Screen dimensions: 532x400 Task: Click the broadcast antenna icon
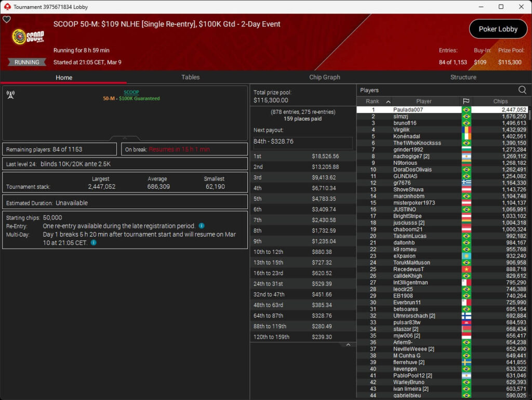pos(10,95)
